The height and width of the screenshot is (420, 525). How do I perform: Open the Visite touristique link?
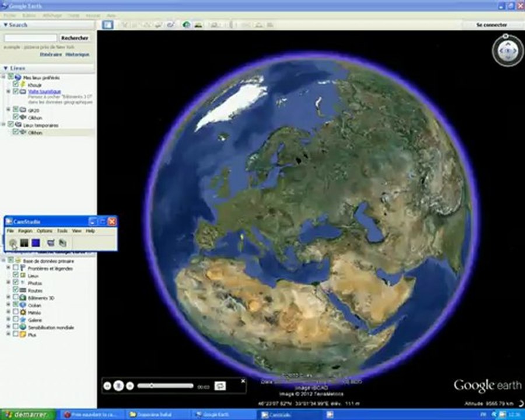44,92
